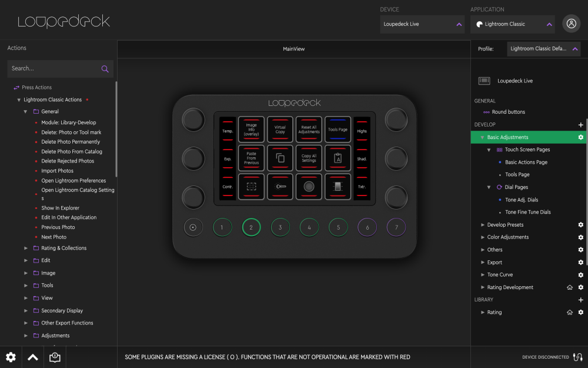Open Round buttons under General

(508, 112)
